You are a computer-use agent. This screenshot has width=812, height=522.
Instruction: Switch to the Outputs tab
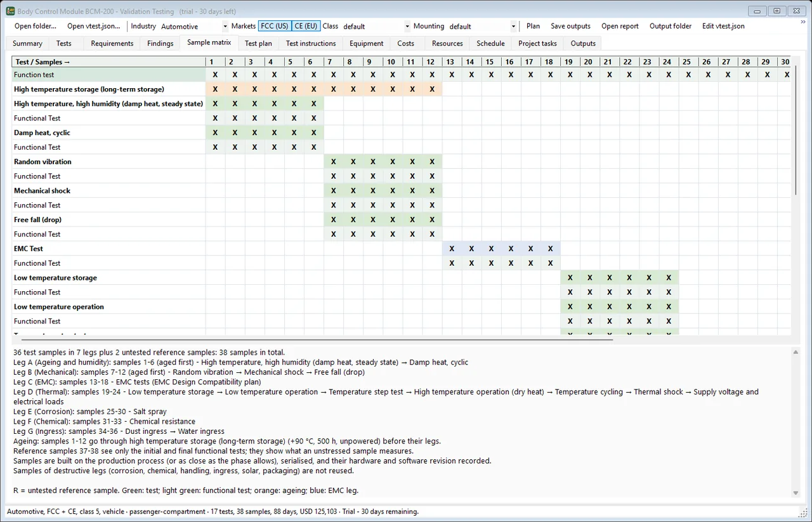[x=583, y=44]
